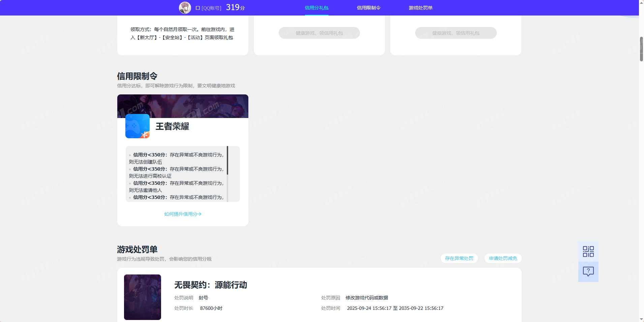The width and height of the screenshot is (644, 322).
Task: Click the user avatar in header
Action: (x=185, y=7)
